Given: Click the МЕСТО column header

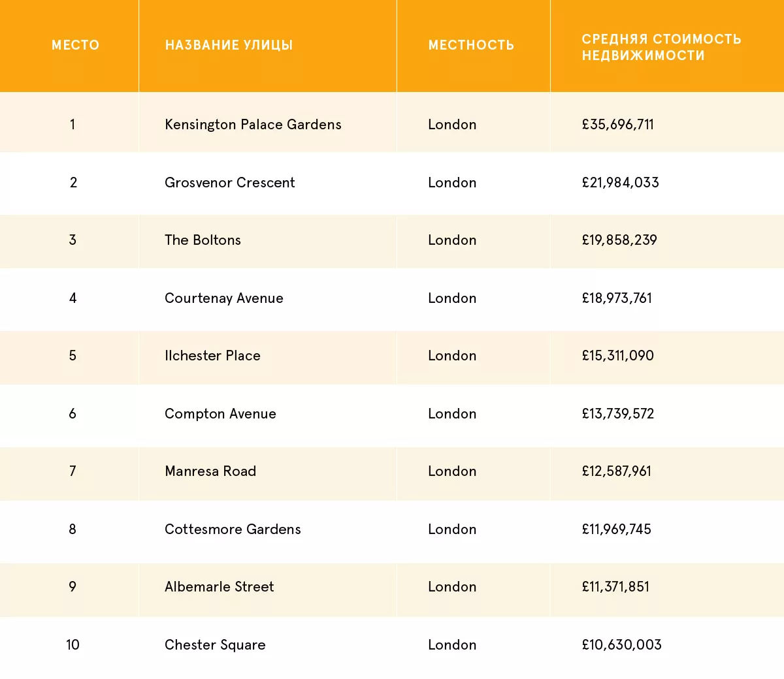Looking at the screenshot, I should pyautogui.click(x=75, y=45).
